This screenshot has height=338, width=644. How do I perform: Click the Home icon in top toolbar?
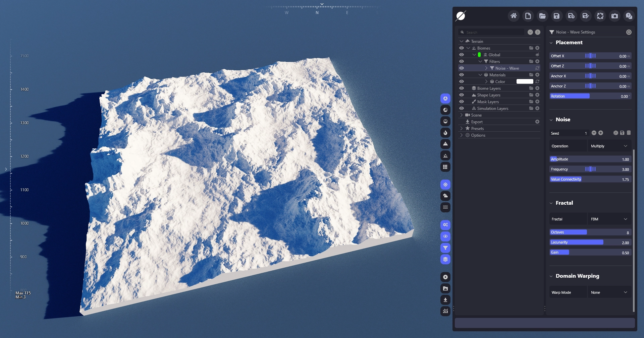click(x=513, y=16)
